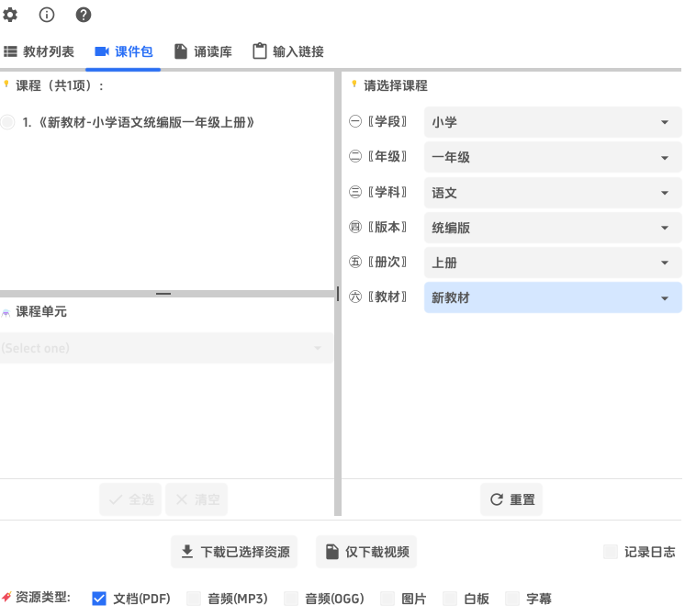
Task: Open the 版本 dropdown showing 统编版
Action: (552, 228)
